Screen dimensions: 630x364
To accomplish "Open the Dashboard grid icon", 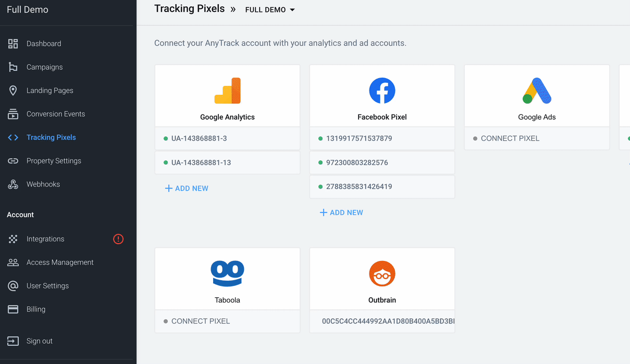I will pos(13,44).
